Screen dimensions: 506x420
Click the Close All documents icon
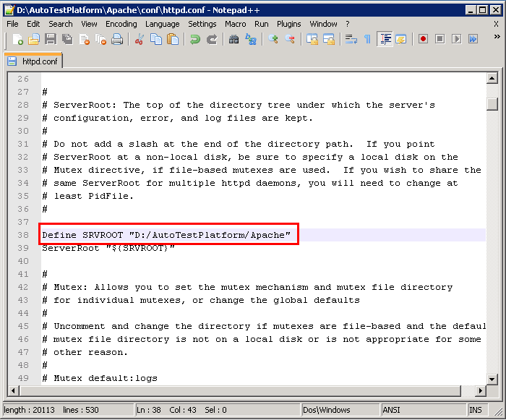(100, 39)
